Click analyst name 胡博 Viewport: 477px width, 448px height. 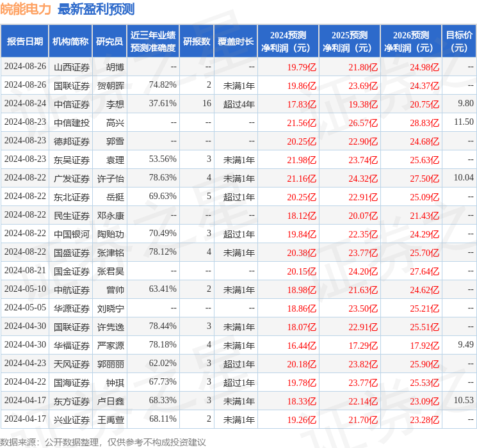click(x=115, y=67)
